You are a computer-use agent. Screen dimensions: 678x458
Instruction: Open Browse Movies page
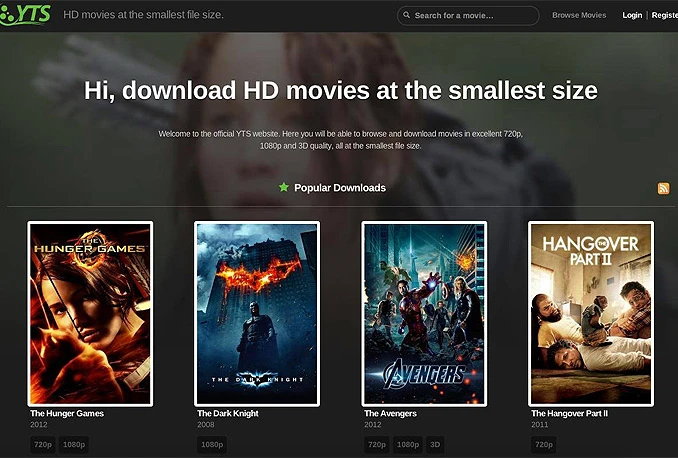coord(579,15)
